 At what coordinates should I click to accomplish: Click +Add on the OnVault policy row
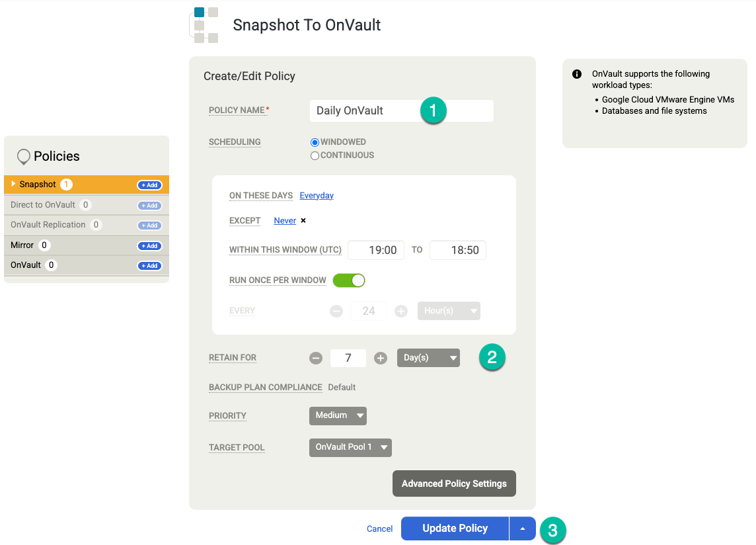[x=149, y=265]
